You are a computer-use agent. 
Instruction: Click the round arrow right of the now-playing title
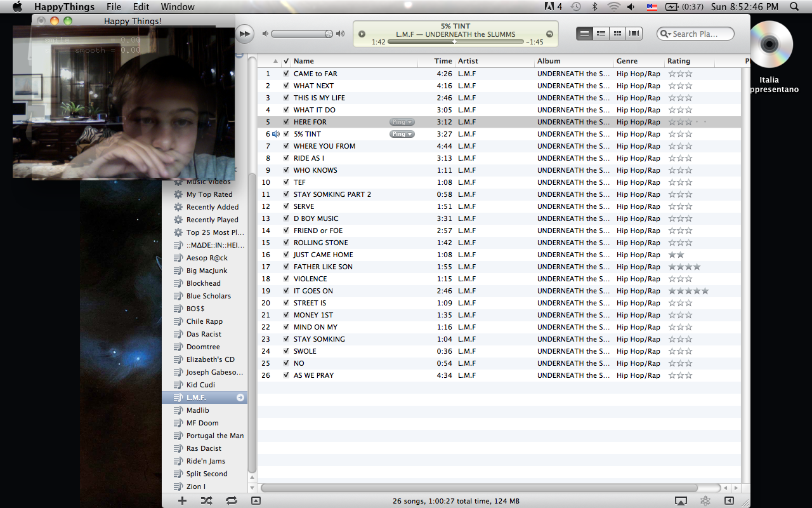(549, 34)
